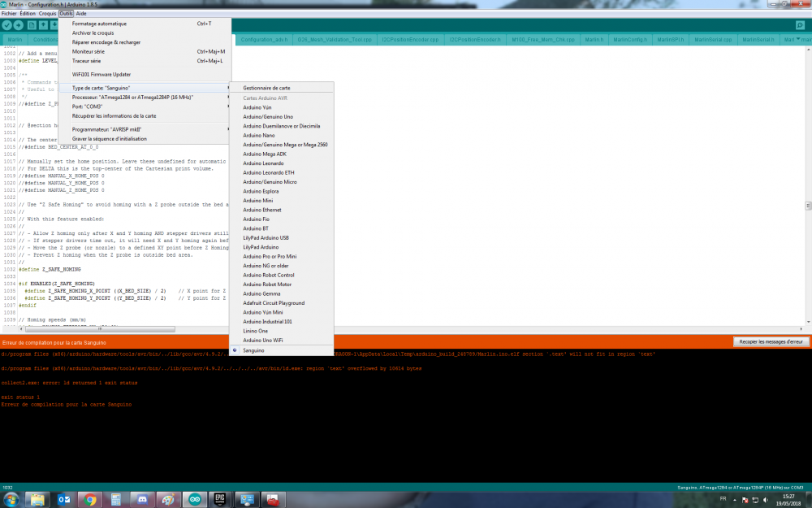This screenshot has width=812, height=508.
Task: Open Traceur série from the menu
Action: [x=144, y=61]
